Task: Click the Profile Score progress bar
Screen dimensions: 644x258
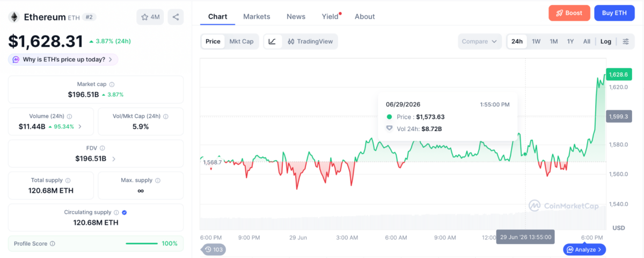Action: [x=142, y=243]
